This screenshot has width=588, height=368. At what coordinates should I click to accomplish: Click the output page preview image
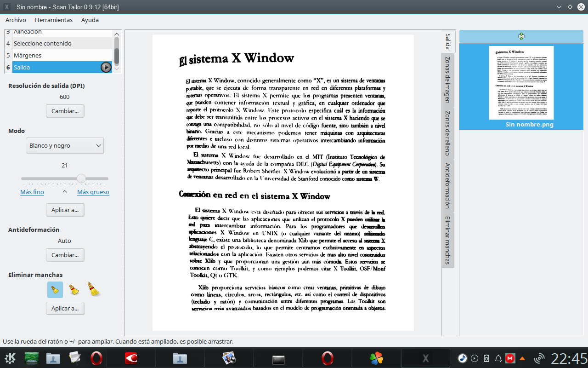coord(283,183)
